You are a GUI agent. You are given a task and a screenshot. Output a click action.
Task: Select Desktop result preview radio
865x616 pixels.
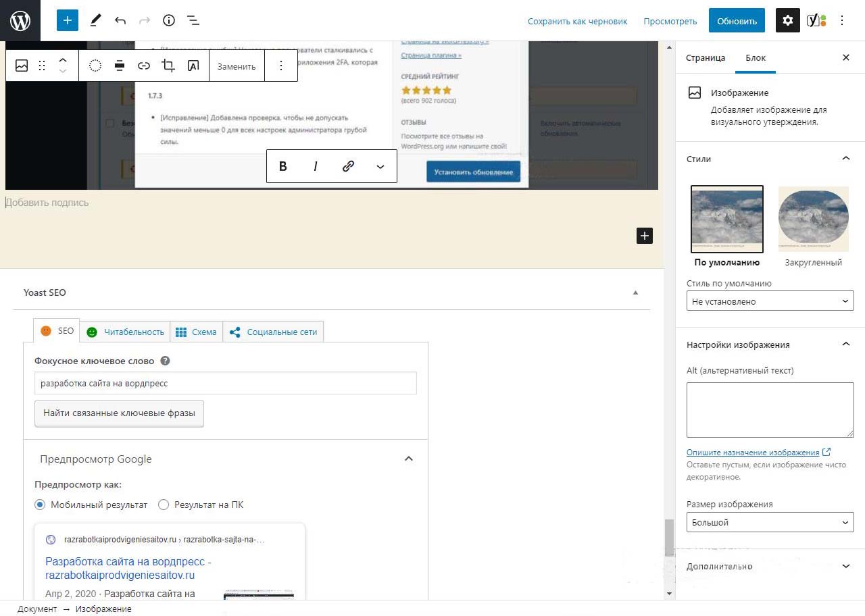click(x=164, y=505)
